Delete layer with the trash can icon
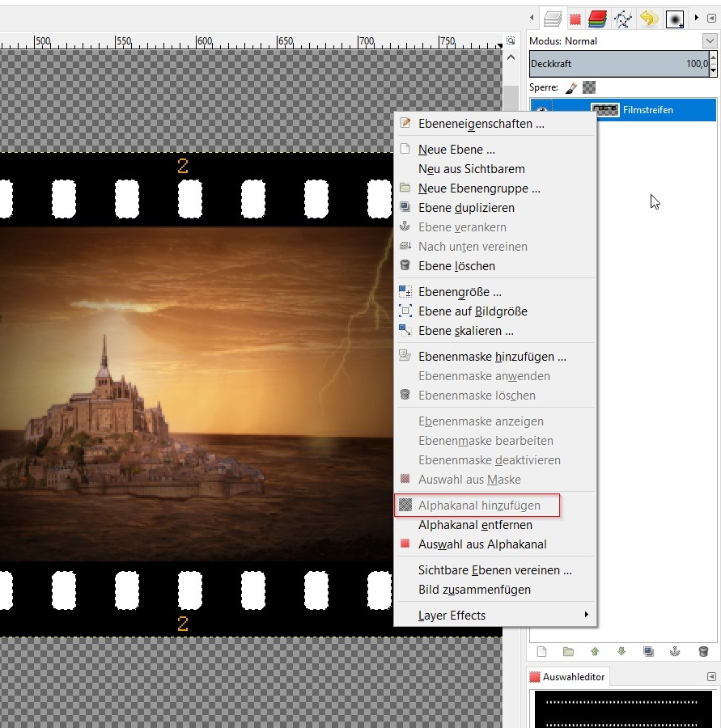 702,651
